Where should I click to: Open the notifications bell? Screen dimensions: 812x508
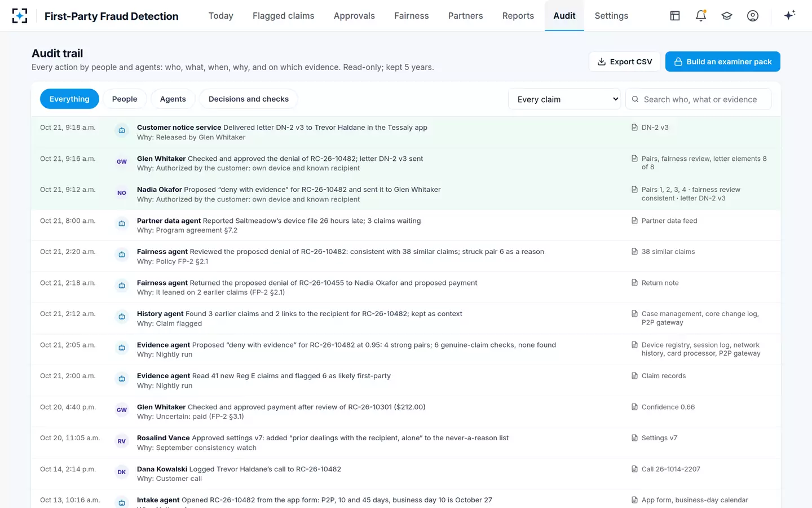pos(701,16)
